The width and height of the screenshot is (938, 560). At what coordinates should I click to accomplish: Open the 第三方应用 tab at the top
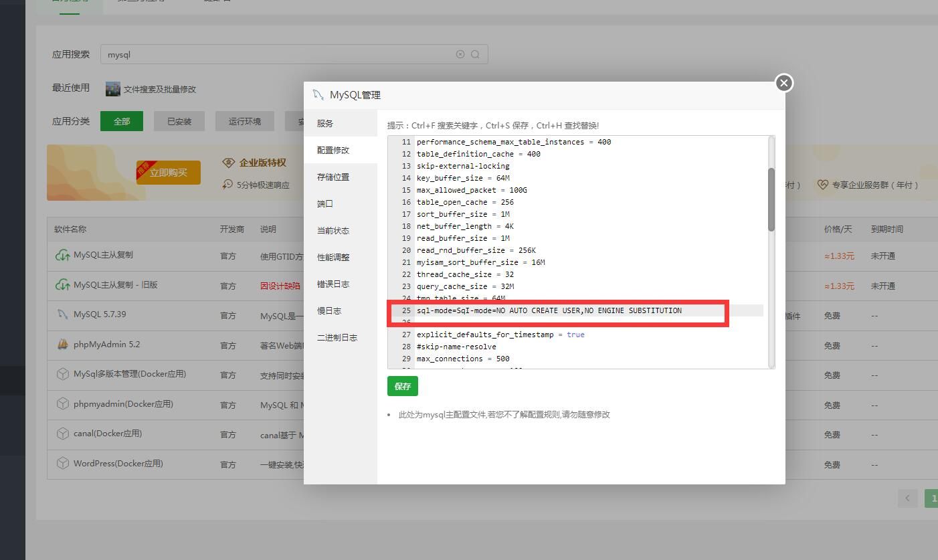(x=141, y=1)
